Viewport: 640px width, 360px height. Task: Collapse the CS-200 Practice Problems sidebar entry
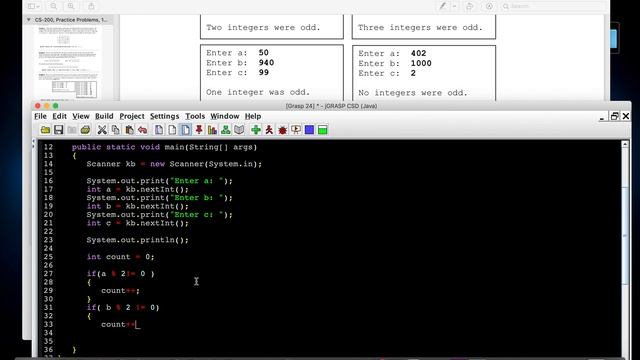pyautogui.click(x=29, y=20)
